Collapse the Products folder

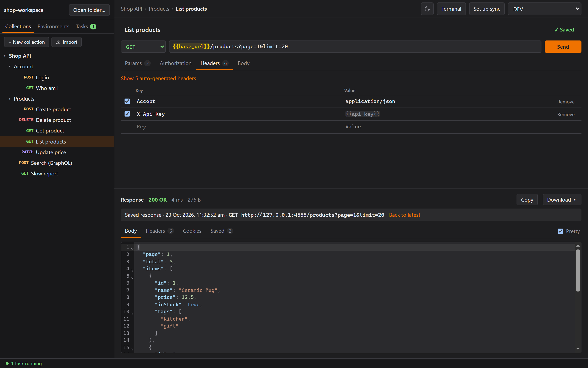click(9, 99)
